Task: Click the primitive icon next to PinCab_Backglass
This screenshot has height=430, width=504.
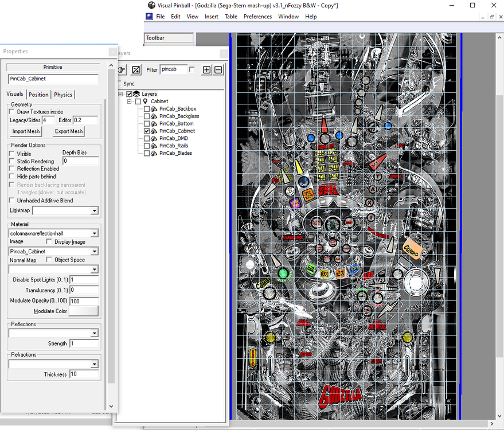Action: click(154, 116)
